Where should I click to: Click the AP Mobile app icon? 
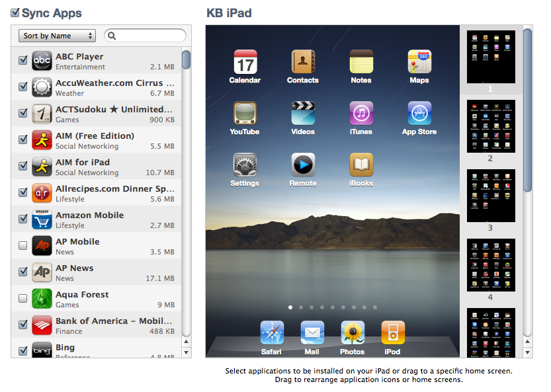[42, 245]
